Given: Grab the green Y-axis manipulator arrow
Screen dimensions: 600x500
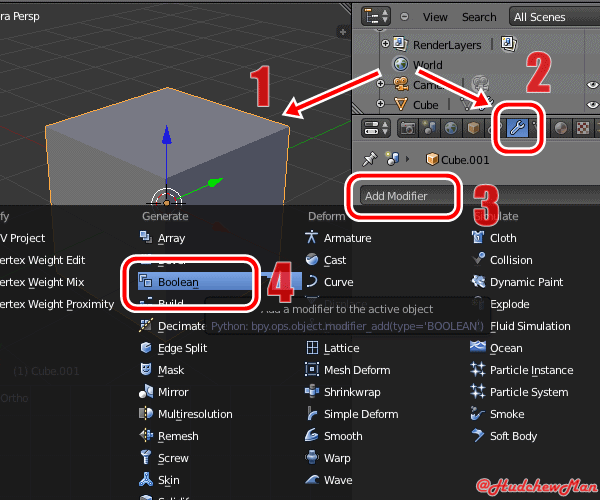Looking at the screenshot, I should 215,182.
